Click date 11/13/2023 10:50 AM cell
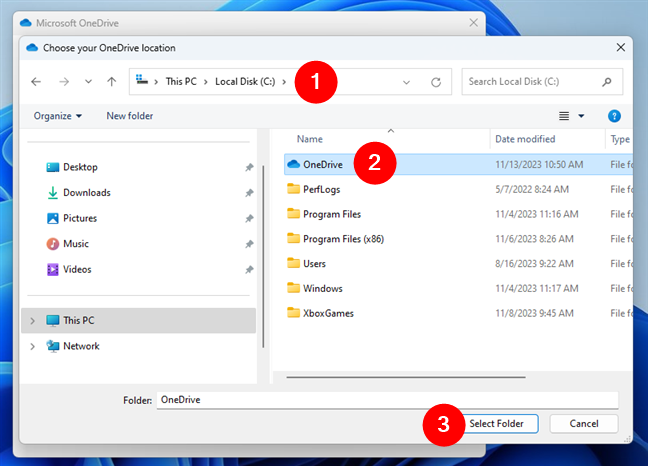 click(539, 164)
